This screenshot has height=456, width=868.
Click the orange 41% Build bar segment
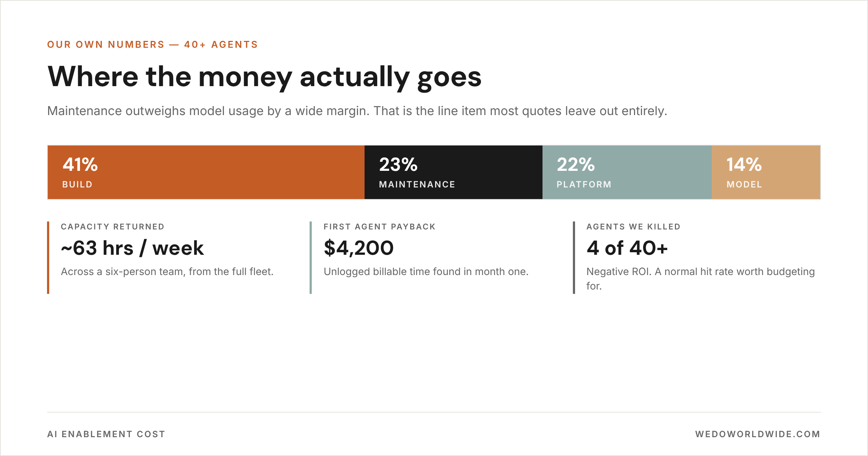click(206, 172)
